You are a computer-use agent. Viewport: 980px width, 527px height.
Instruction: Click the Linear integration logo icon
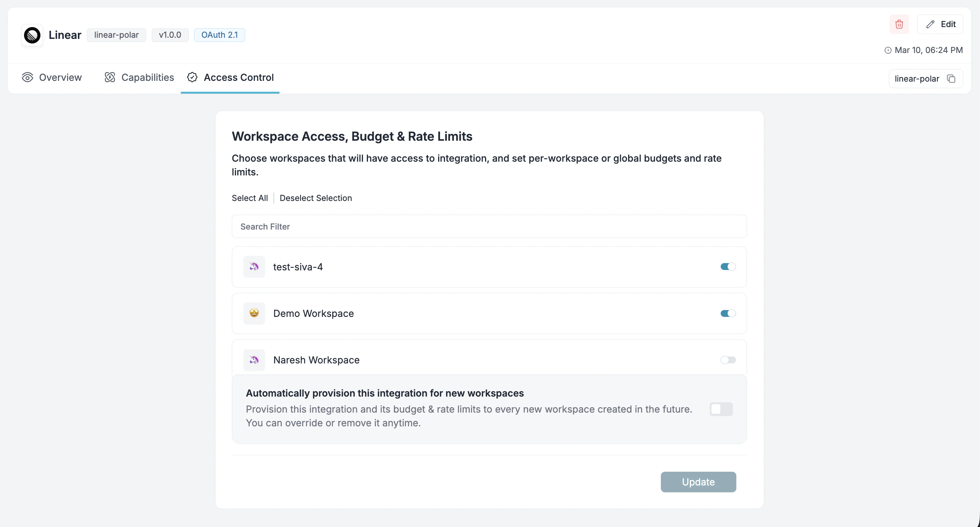pos(32,35)
